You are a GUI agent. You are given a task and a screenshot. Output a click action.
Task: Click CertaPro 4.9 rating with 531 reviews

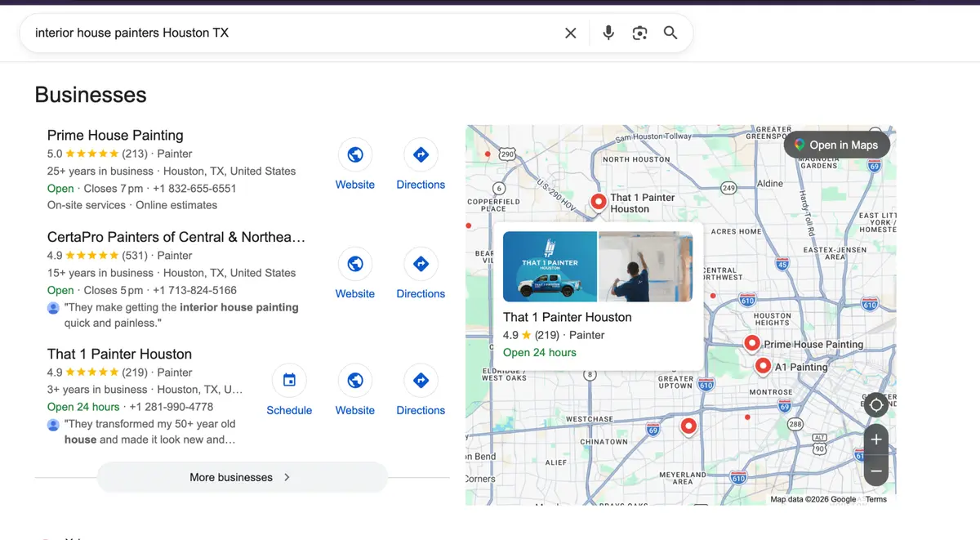97,256
